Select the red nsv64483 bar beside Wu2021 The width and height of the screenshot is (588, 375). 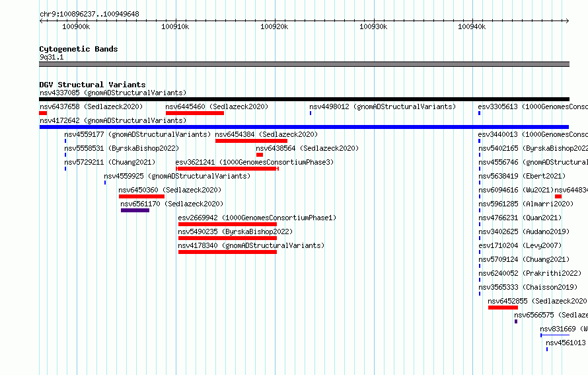[x=558, y=196]
